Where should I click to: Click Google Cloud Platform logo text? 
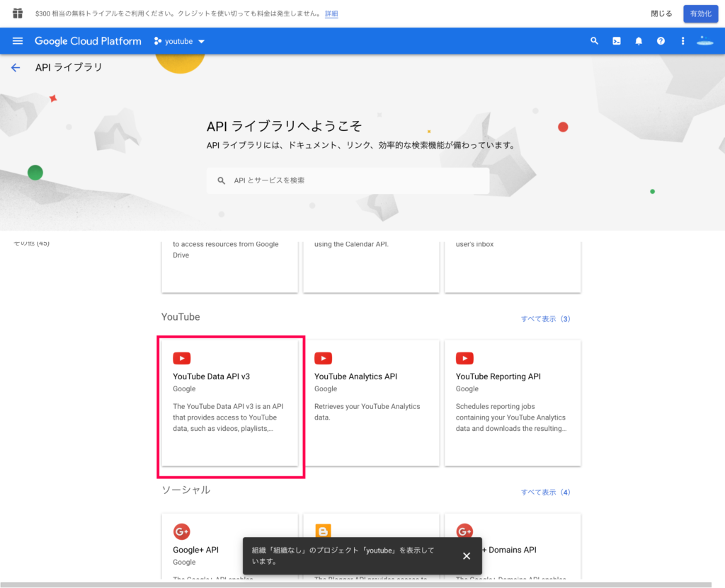(x=88, y=41)
